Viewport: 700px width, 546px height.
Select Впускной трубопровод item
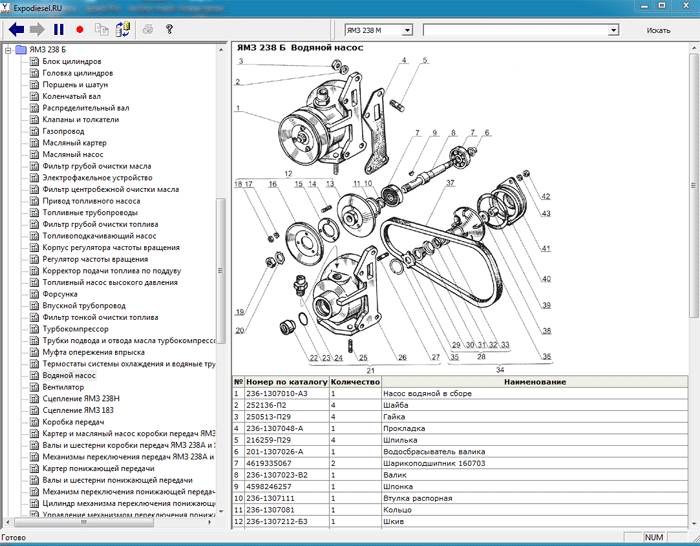84,305
